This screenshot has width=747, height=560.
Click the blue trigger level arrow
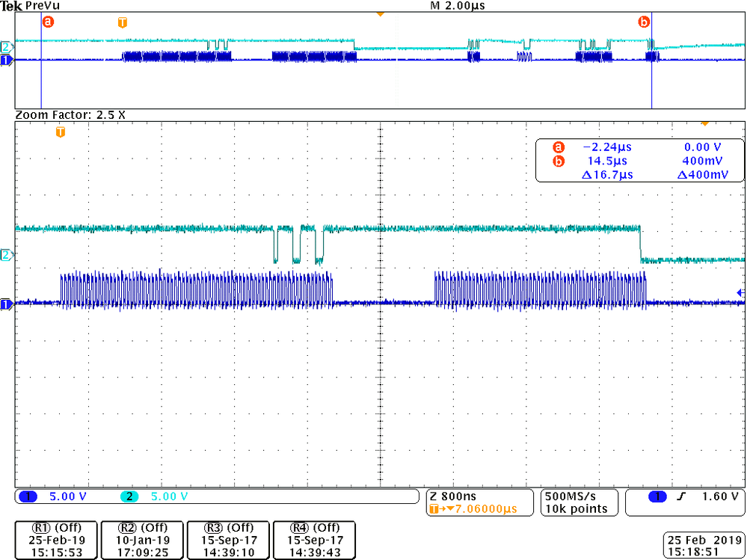(x=741, y=292)
